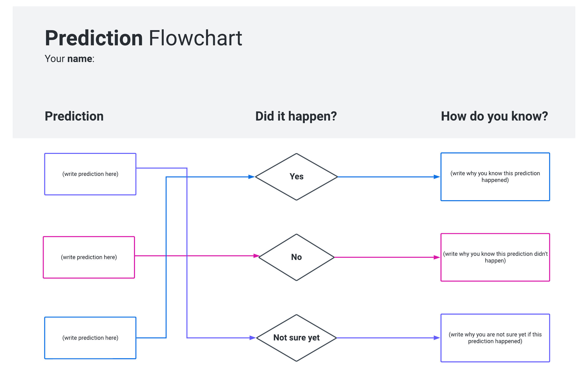Click the "Your name:" label
Screen dimensions: 588x381
point(69,59)
